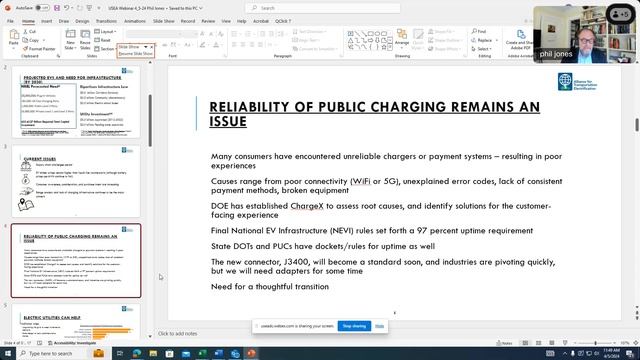
Task: Open the Acrobat tab
Action: coord(260,21)
